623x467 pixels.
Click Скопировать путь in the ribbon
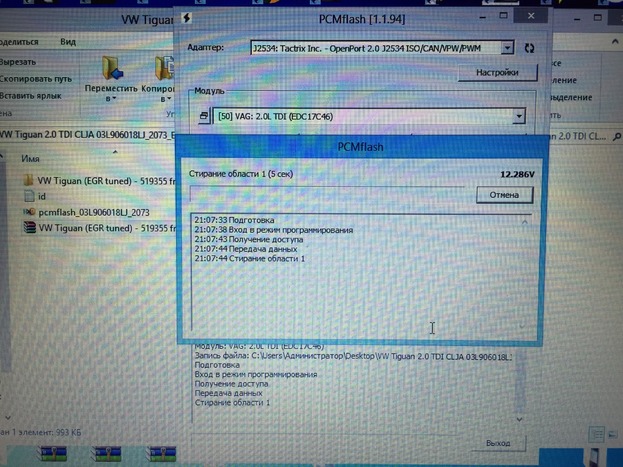point(36,78)
